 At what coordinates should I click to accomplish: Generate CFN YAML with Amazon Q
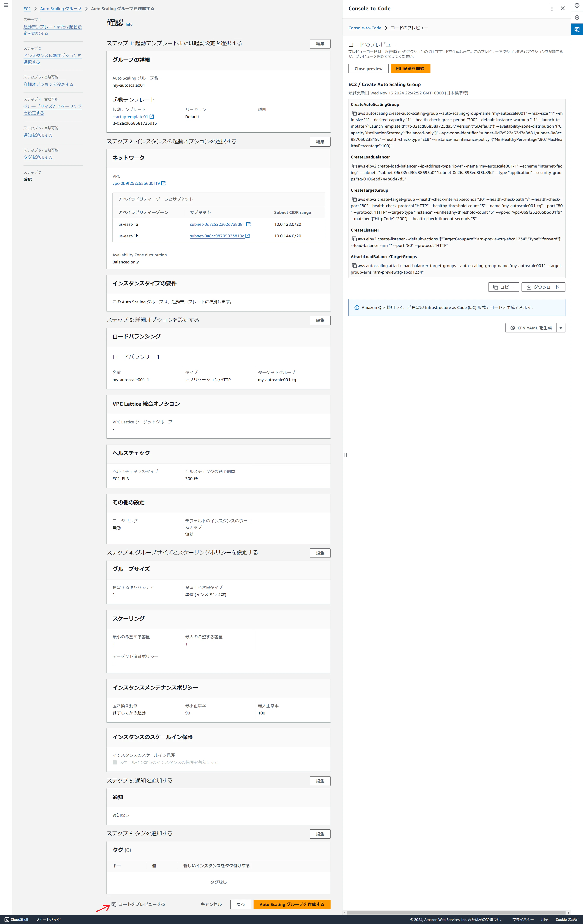pos(531,328)
